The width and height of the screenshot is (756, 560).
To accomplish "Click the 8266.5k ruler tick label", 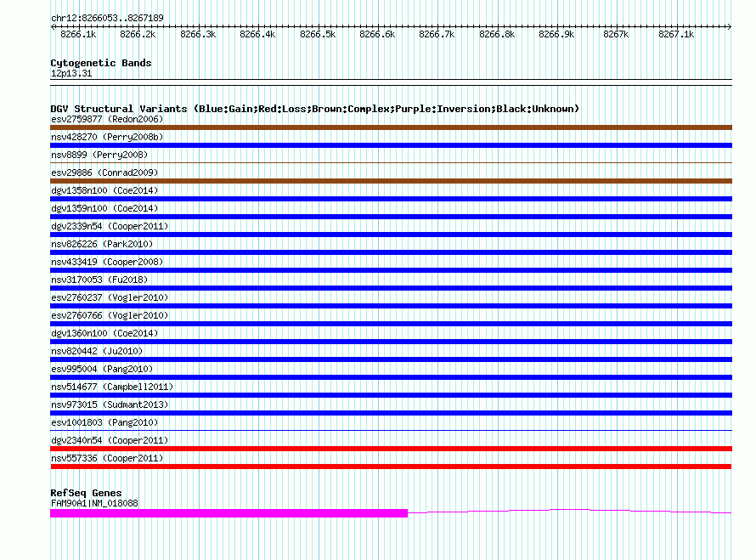I will coord(318,34).
